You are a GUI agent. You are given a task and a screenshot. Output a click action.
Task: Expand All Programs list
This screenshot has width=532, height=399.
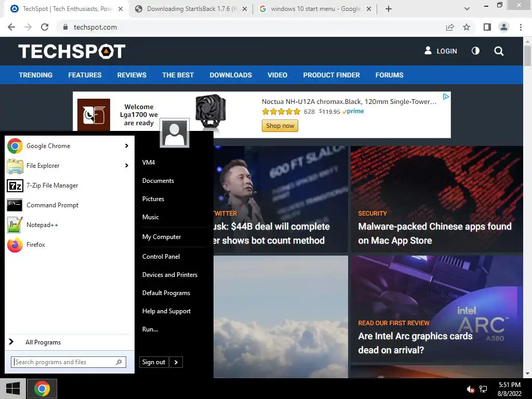click(x=43, y=342)
